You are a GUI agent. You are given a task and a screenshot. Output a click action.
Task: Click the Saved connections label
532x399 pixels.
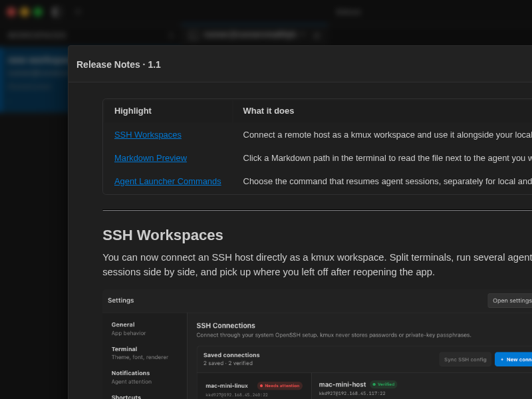231,355
